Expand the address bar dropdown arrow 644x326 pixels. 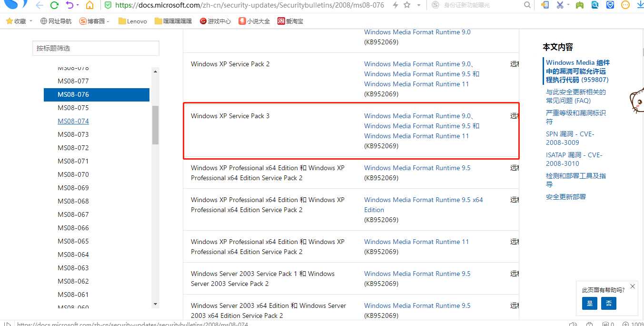419,6
